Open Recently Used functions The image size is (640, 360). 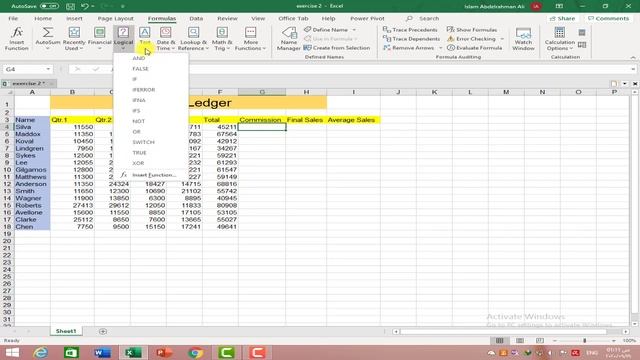pos(74,39)
